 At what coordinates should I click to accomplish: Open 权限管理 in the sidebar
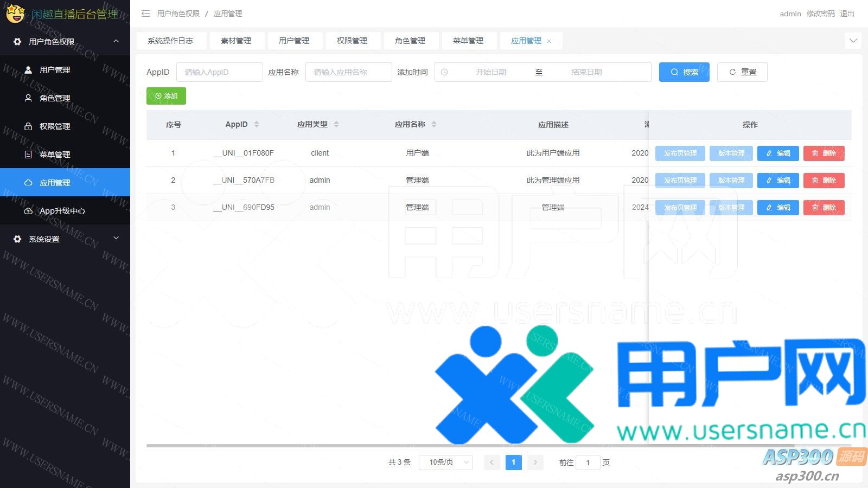[65, 126]
